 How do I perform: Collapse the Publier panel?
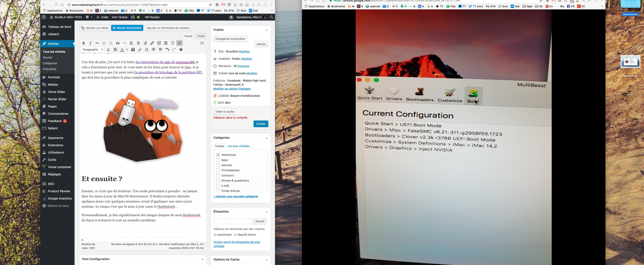266,30
